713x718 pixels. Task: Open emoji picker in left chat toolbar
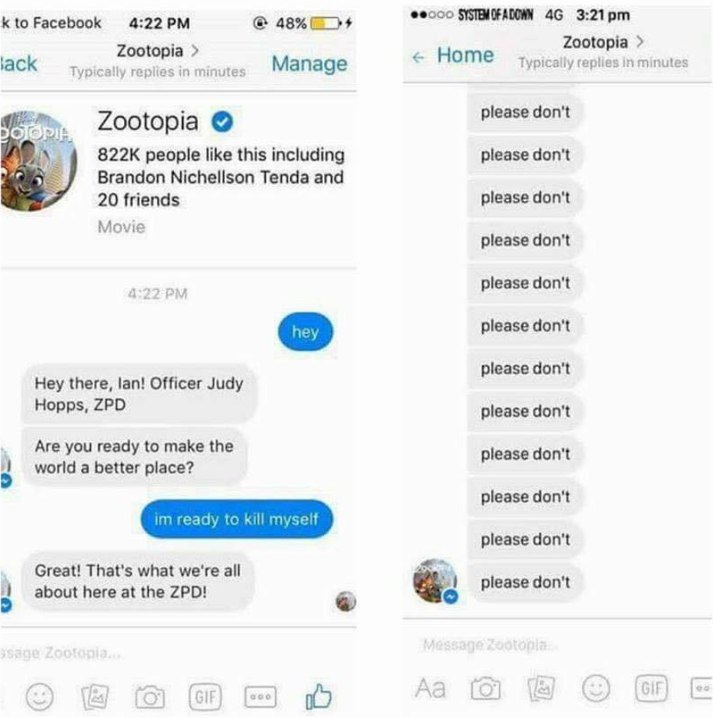tap(39, 696)
